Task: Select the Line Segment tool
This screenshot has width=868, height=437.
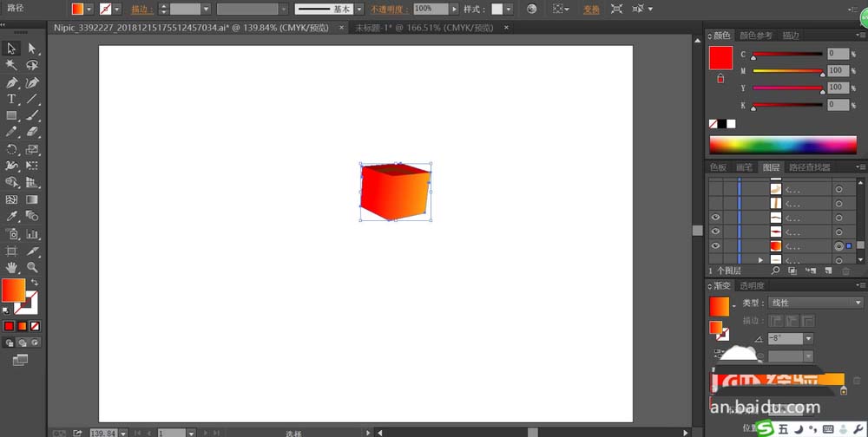Action: (31, 99)
